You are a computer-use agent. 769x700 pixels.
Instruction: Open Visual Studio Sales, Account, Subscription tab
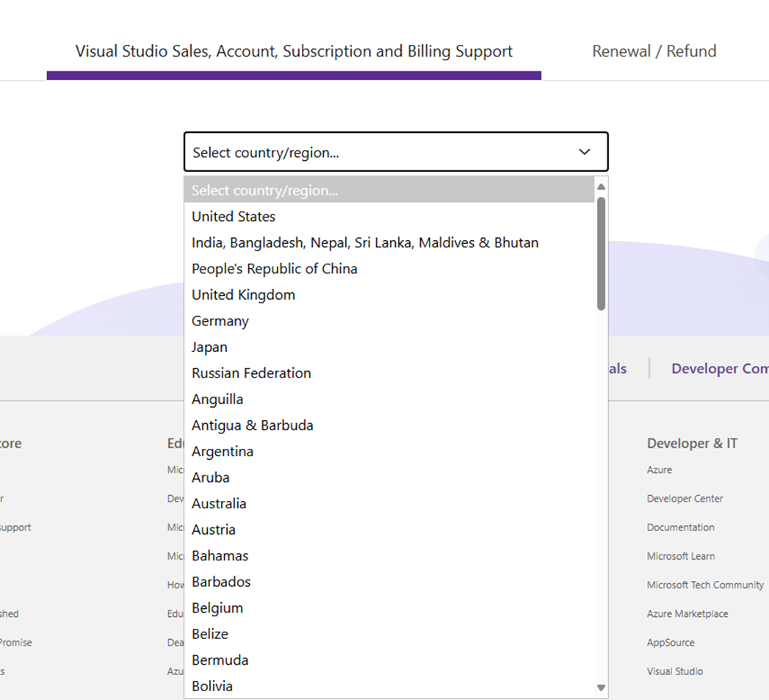pos(294,51)
